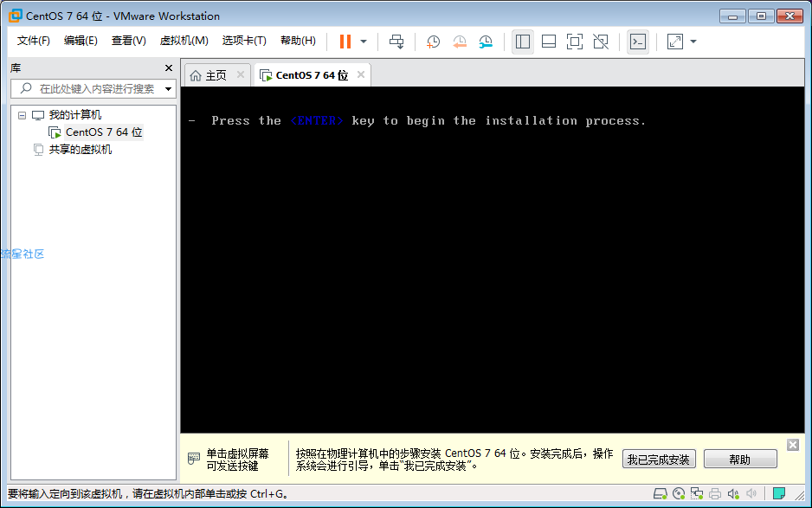
Task: Enter full screen mode icon
Action: [x=575, y=42]
